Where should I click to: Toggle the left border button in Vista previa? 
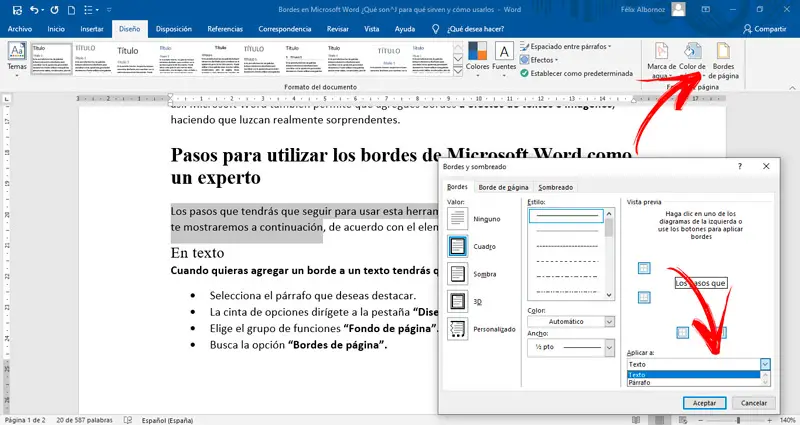pos(682,333)
